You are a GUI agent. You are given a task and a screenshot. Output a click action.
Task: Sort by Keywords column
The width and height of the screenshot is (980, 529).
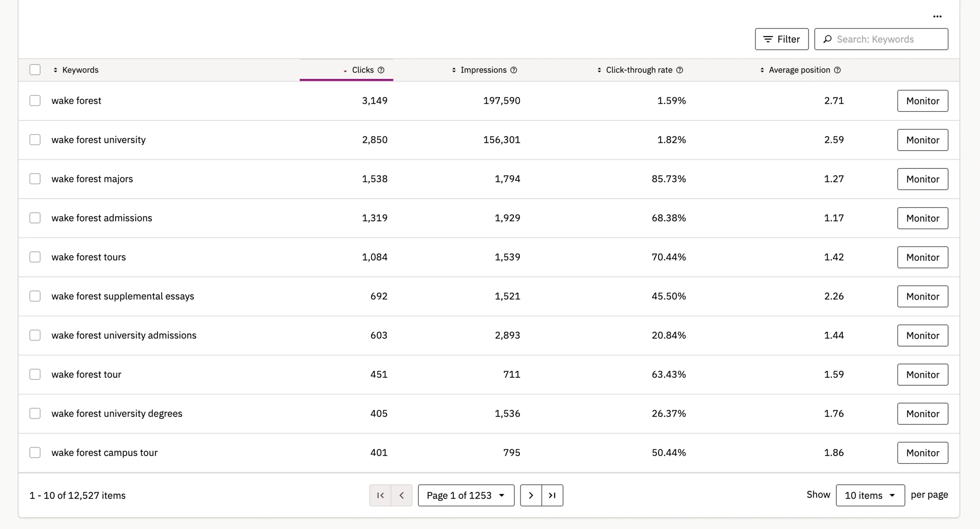tap(76, 70)
